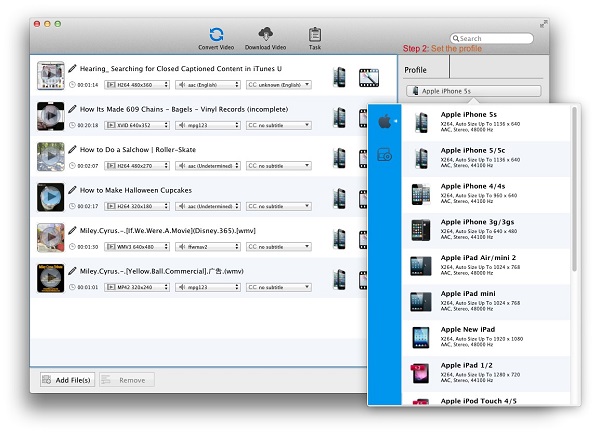The height and width of the screenshot is (434, 600).
Task: Play thumbnail of Salchow Roller-Skate video
Action: (51, 157)
